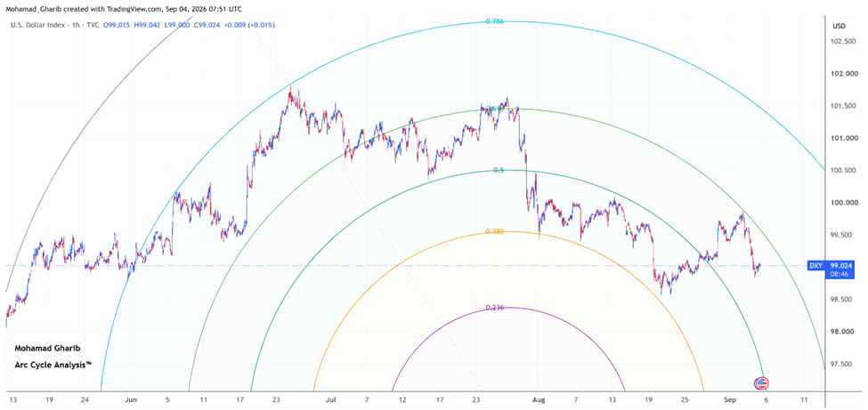Click the 101.500 price axis level
The image size is (868, 410).
tap(842, 106)
